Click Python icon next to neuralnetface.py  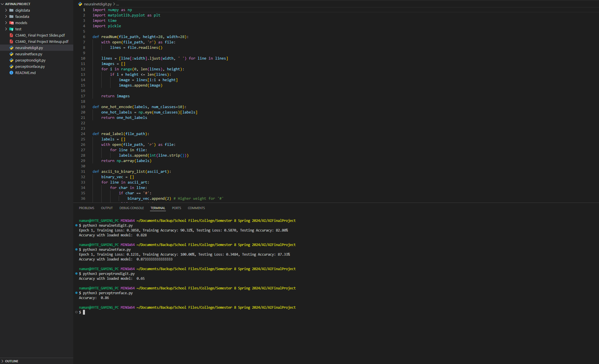(x=11, y=54)
